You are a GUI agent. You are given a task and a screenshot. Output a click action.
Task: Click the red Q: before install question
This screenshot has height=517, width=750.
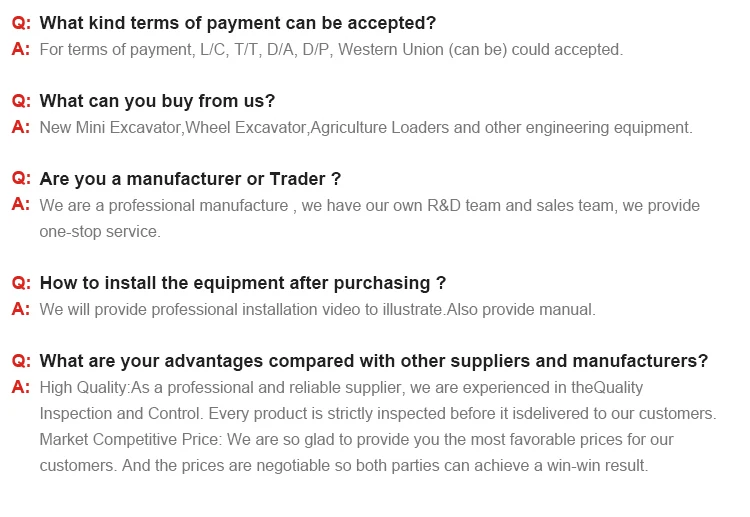point(21,283)
